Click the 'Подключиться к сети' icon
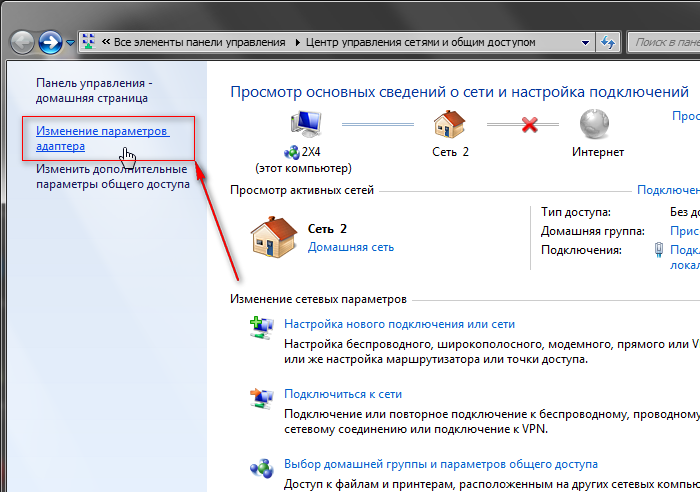Screen dimensions: 700x492 coord(262,398)
